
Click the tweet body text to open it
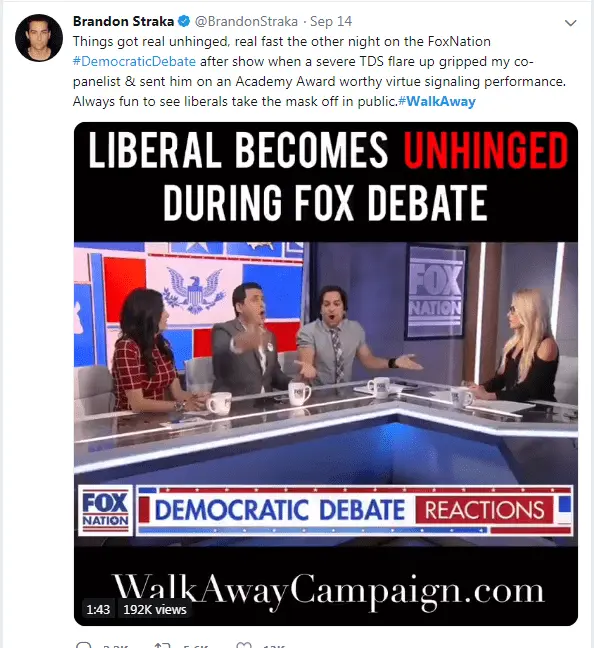(319, 71)
